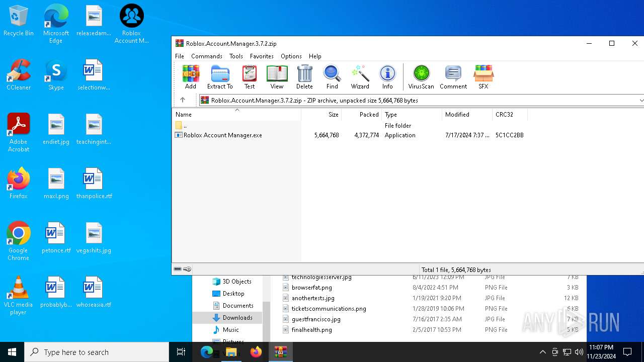The height and width of the screenshot is (362, 644).
Task: Click the Extract To toolbar icon
Action: click(x=220, y=77)
